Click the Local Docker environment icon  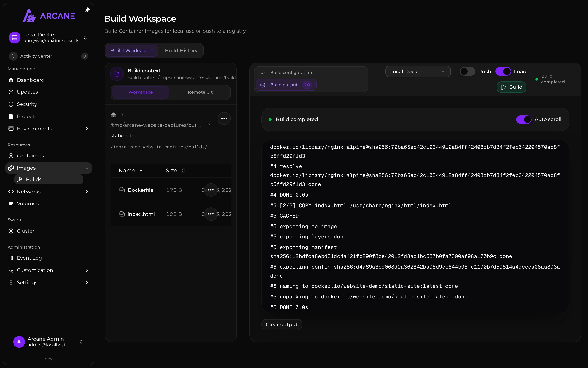pyautogui.click(x=14, y=37)
